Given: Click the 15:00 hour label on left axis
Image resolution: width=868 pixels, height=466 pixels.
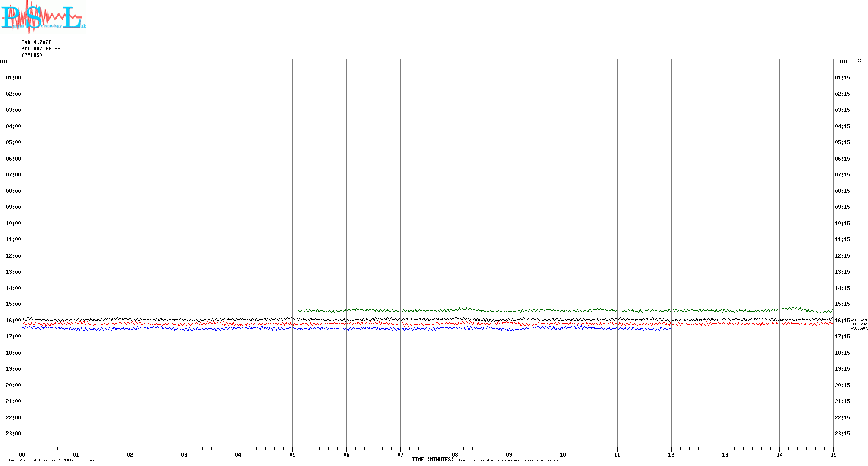Looking at the screenshot, I should (x=13, y=304).
